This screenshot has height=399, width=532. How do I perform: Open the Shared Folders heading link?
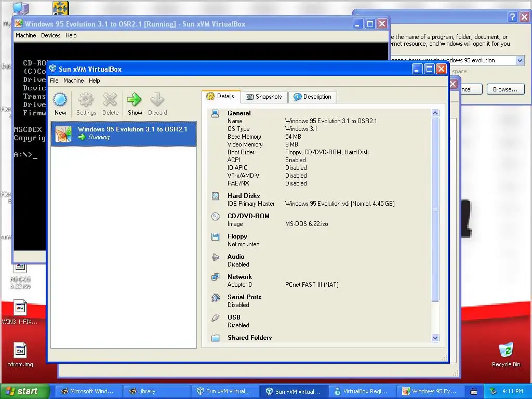tap(249, 338)
